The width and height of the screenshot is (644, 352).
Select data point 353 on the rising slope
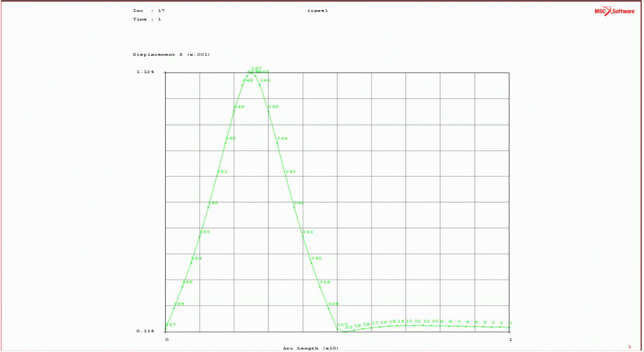pos(204,232)
